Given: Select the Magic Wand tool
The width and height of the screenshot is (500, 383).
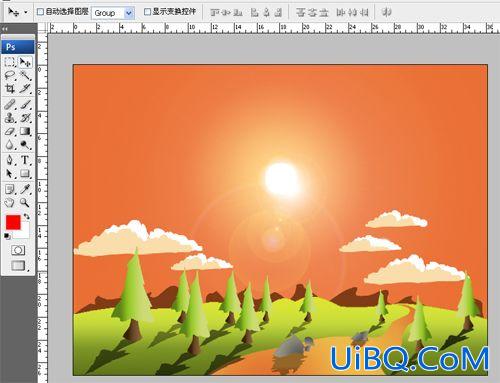Looking at the screenshot, I should (x=25, y=75).
